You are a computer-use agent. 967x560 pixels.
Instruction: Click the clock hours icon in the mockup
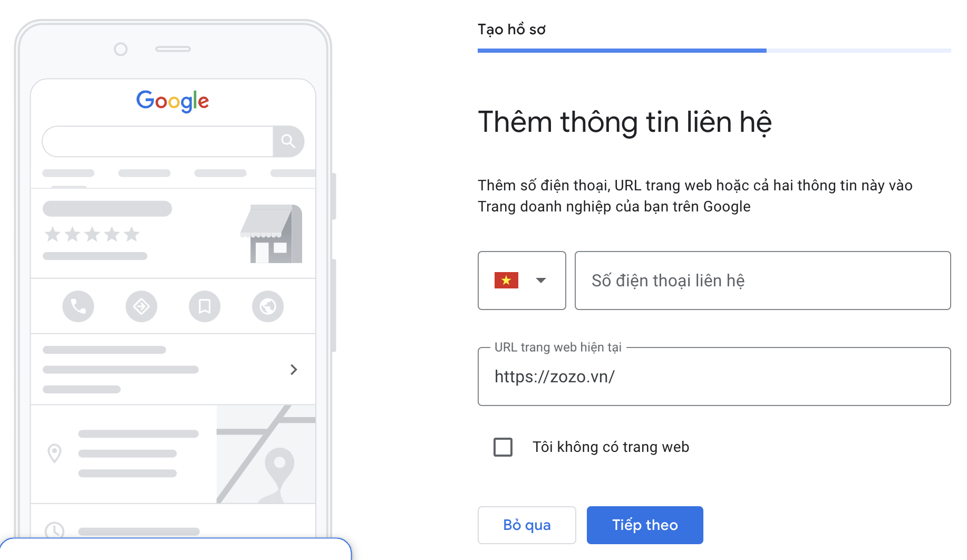55,530
